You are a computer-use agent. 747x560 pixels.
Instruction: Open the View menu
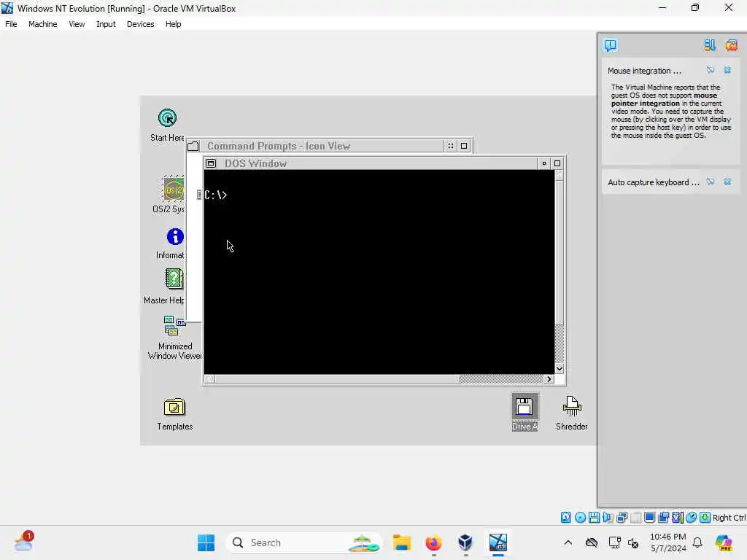[x=77, y=24]
